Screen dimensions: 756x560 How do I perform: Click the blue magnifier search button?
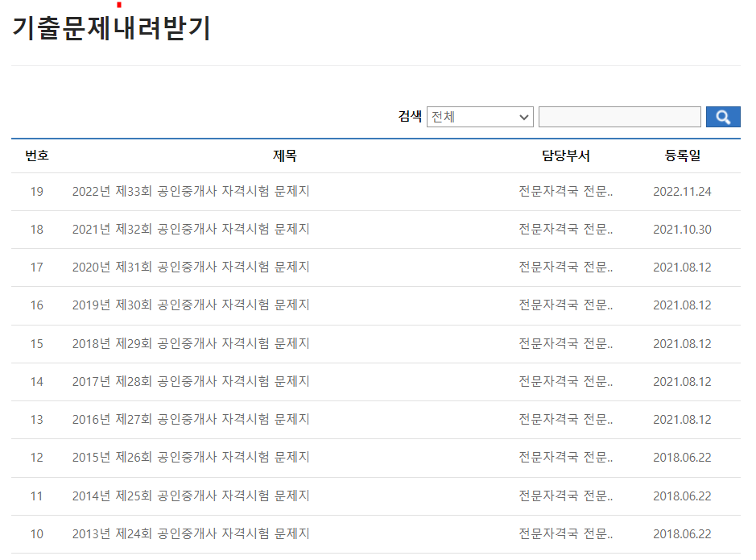723,117
